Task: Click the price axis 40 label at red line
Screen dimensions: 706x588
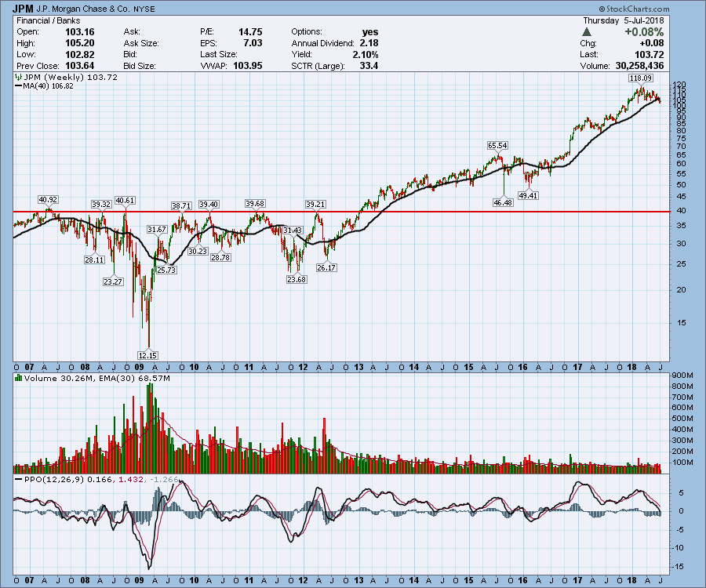Action: click(680, 211)
